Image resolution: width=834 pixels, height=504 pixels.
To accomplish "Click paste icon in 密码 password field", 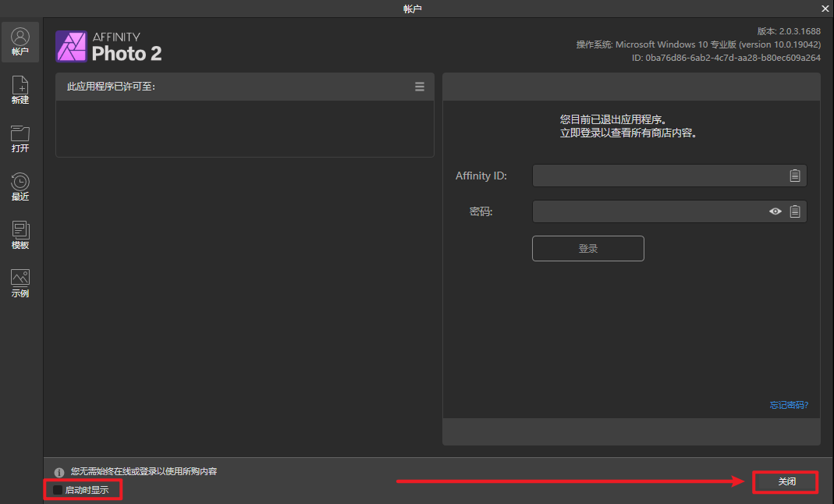I will click(795, 211).
